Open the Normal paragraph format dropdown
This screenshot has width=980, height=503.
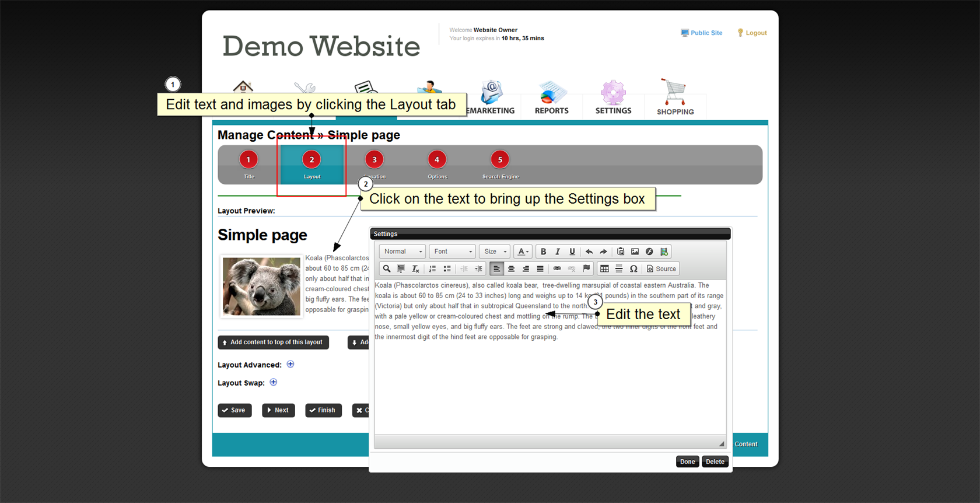click(402, 252)
